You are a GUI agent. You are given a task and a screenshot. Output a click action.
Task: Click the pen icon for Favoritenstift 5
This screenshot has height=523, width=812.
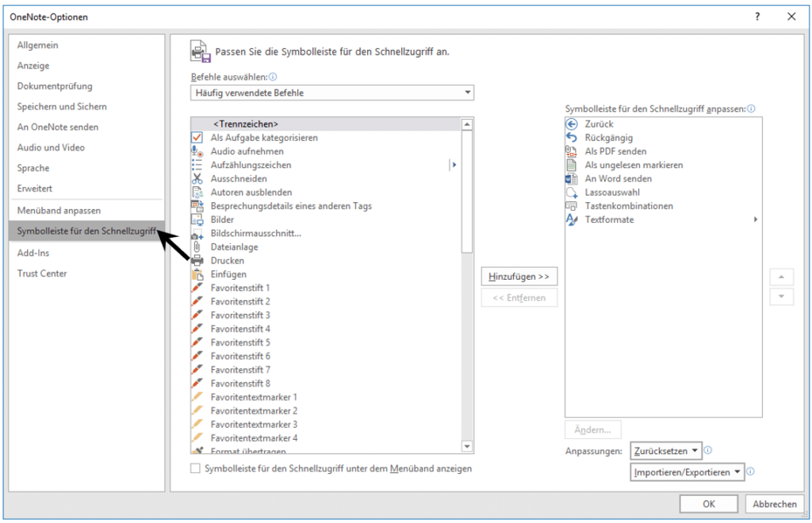pos(197,342)
